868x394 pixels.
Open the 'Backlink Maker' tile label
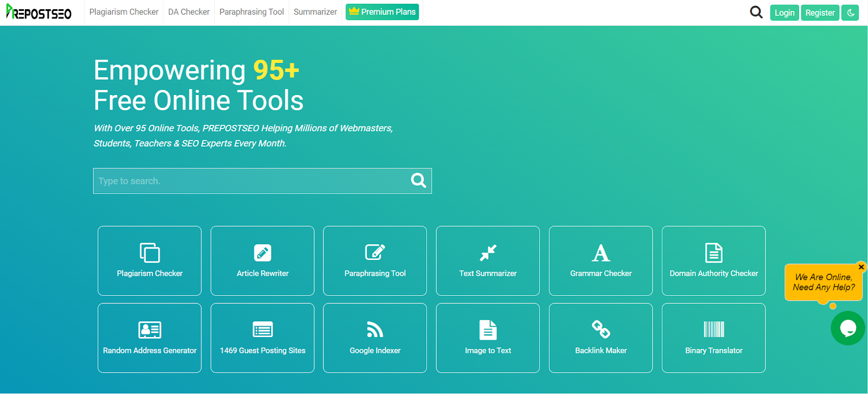pos(601,351)
